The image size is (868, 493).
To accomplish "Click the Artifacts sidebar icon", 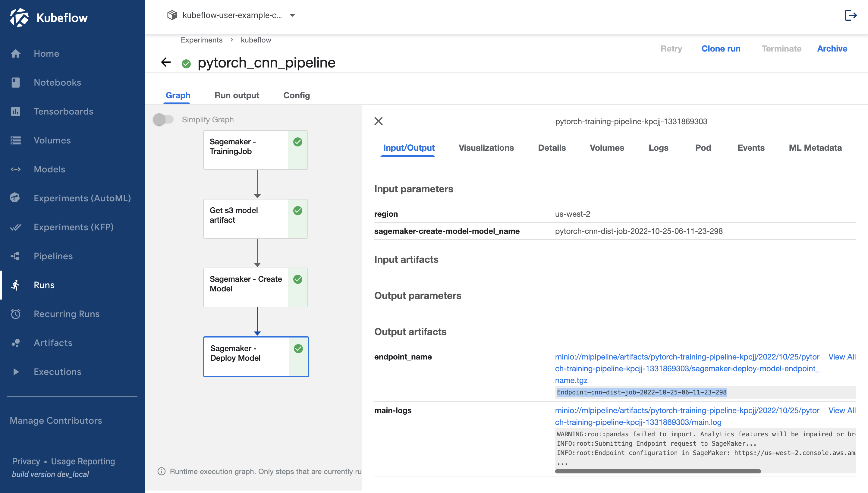I will tap(16, 343).
